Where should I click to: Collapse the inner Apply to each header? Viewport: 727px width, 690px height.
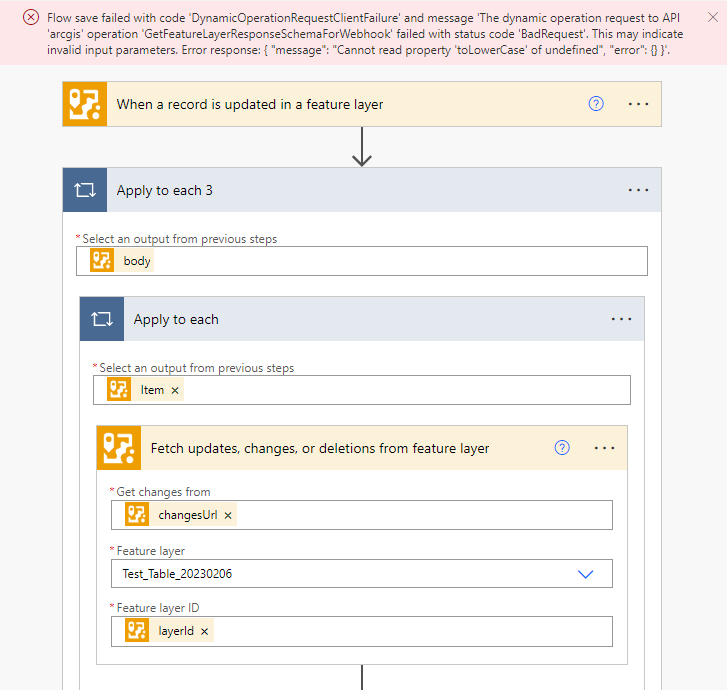[362, 319]
